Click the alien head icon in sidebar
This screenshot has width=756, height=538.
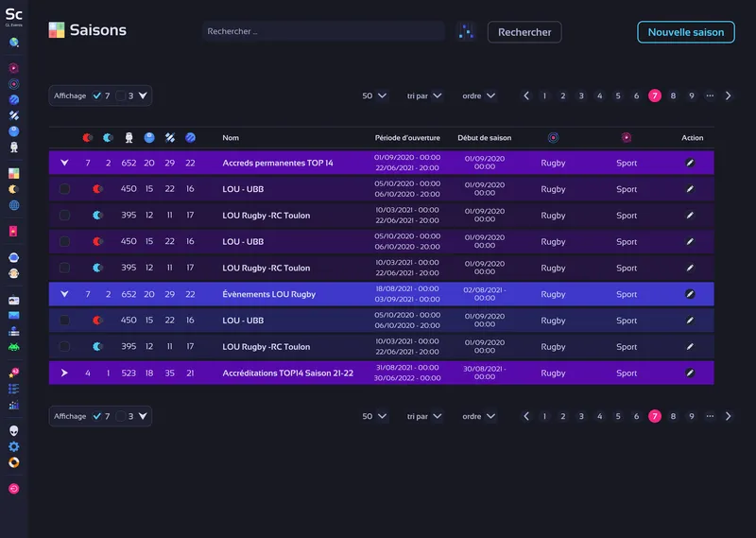click(14, 430)
